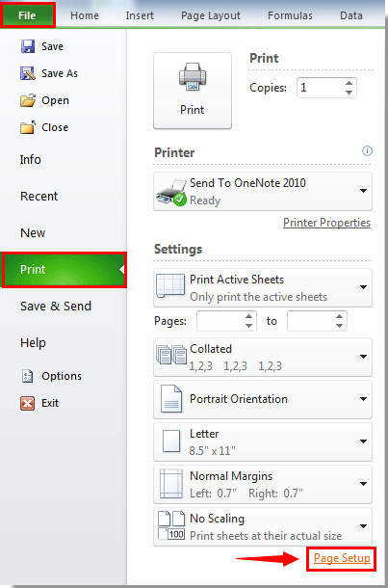This screenshot has height=588, width=388.
Task: Click the printer info icon
Action: click(x=367, y=151)
